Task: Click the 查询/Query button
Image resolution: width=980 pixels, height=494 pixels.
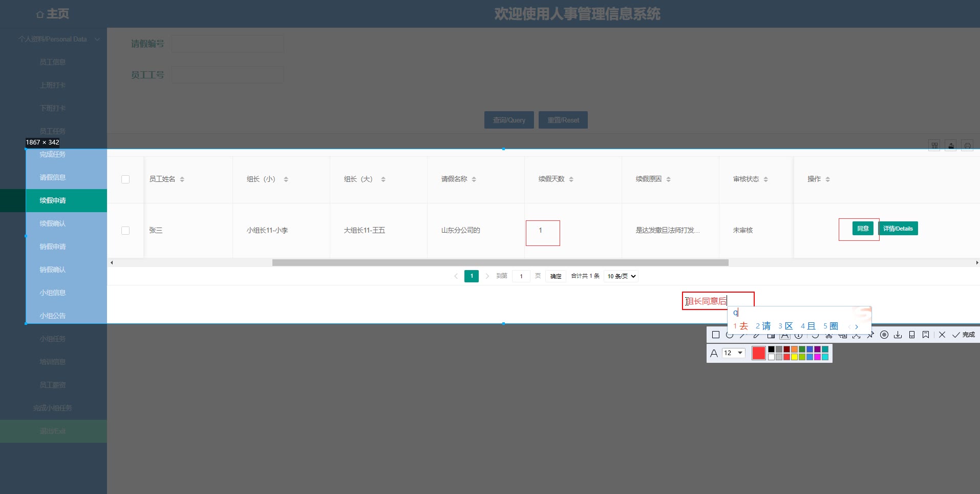Action: pos(509,120)
